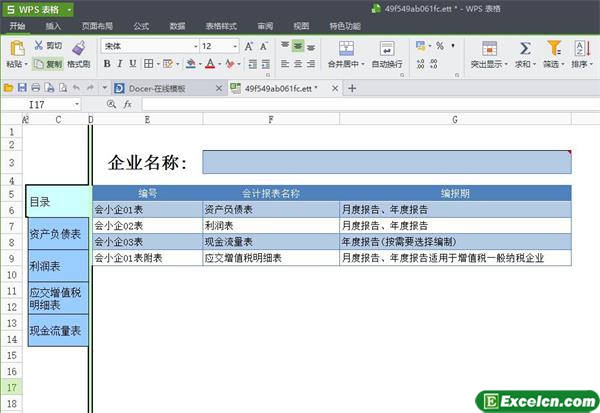Align text to bottom
This screenshot has width=600, height=413.
[x=311, y=46]
